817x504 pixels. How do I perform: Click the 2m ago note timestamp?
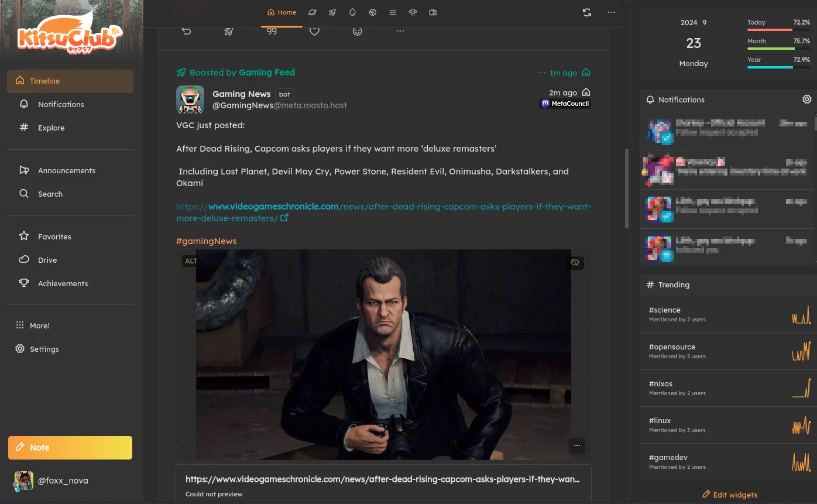563,92
